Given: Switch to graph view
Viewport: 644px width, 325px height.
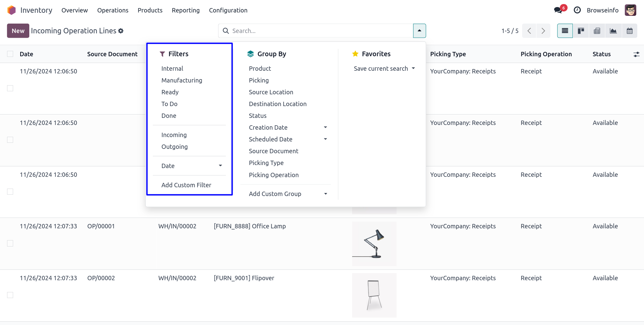Looking at the screenshot, I should 613,31.
